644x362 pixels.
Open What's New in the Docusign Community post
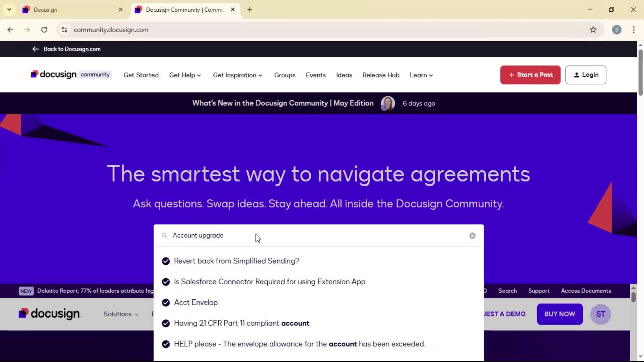(x=283, y=103)
